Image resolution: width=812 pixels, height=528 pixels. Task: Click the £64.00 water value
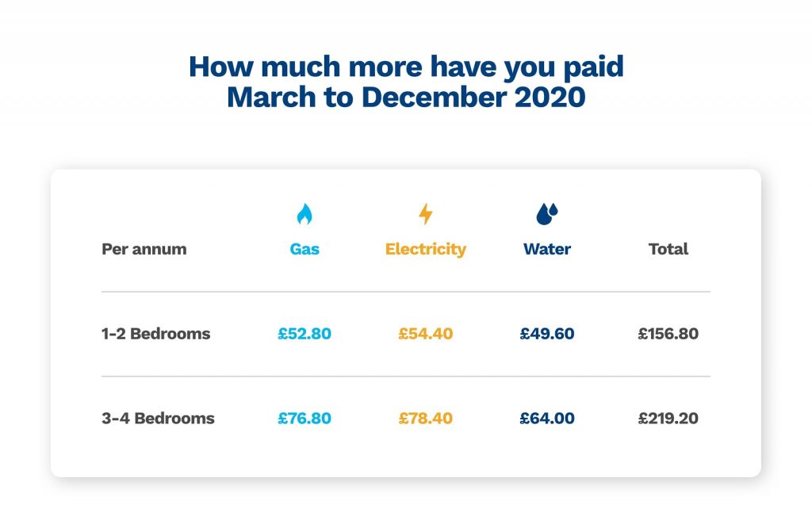pos(547,418)
